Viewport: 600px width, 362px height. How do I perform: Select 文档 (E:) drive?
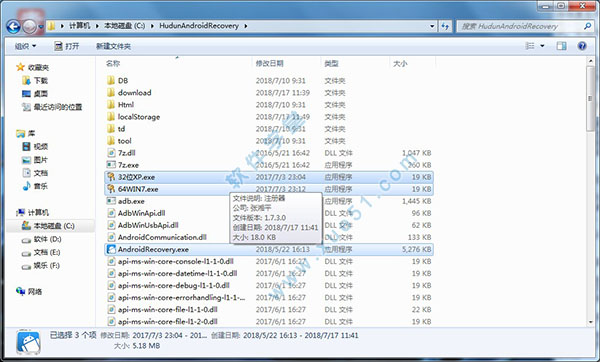click(x=41, y=252)
